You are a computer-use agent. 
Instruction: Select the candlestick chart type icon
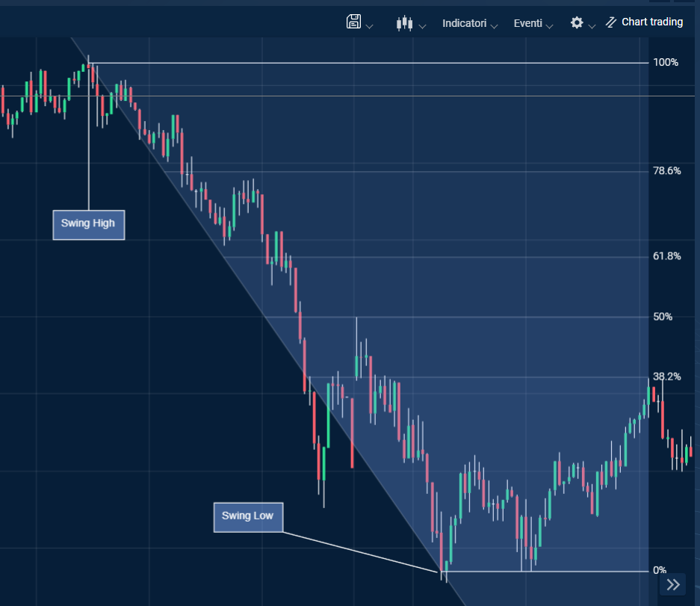point(404,22)
